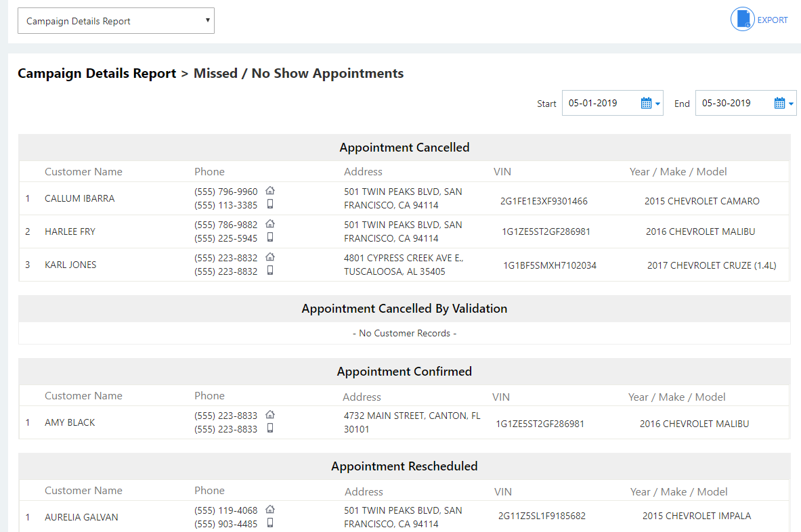The height and width of the screenshot is (532, 801).
Task: Click phone number (555) 903-4485
Action: tap(225, 525)
